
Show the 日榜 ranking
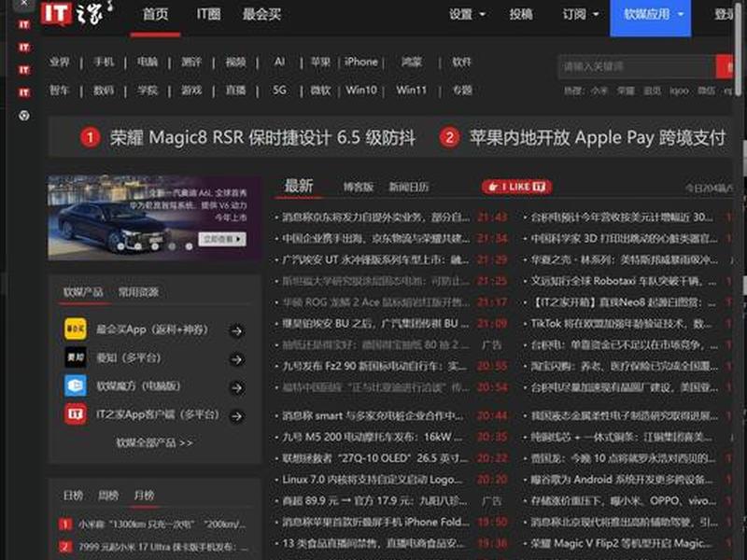pyautogui.click(x=73, y=496)
